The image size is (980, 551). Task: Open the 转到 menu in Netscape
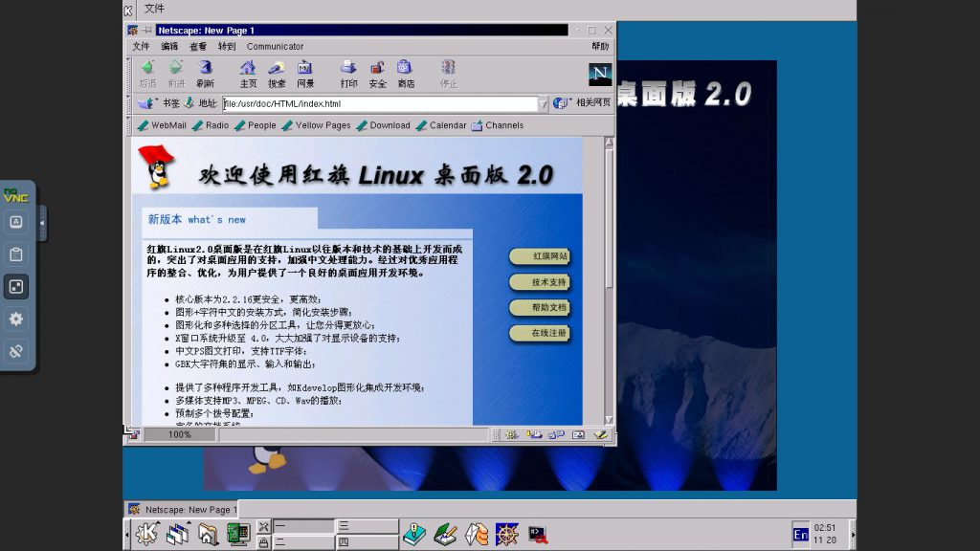coord(227,46)
